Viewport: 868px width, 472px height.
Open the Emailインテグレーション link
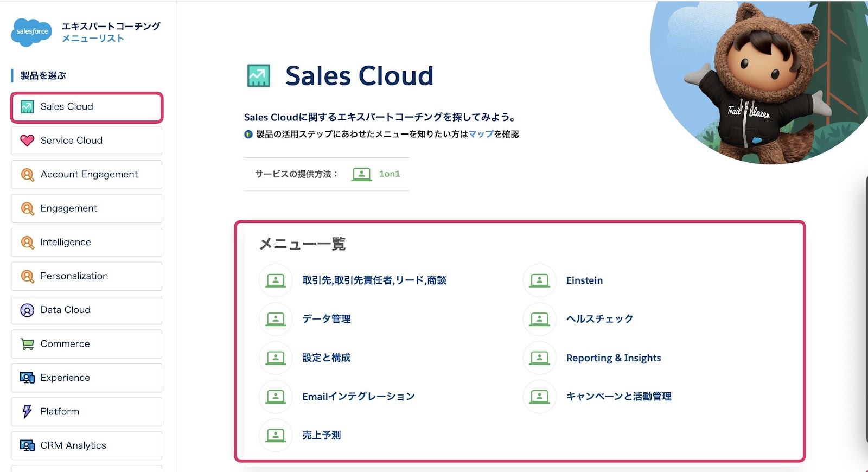[359, 397]
